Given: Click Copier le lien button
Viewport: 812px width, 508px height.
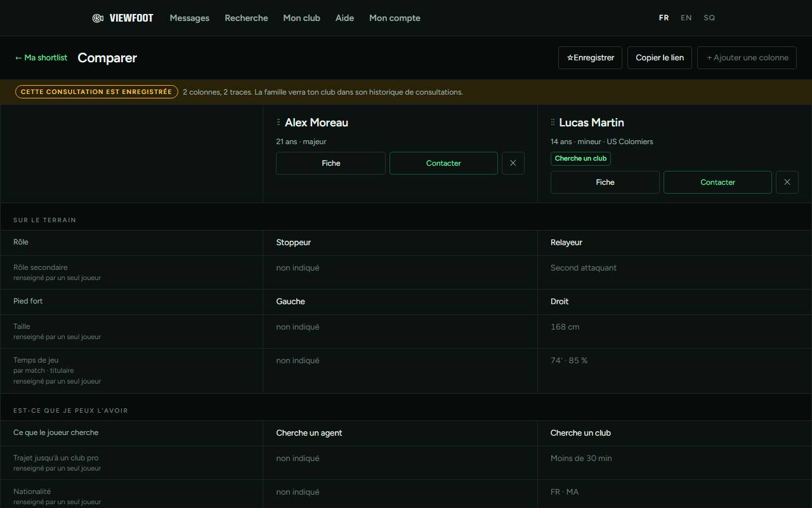Looking at the screenshot, I should [x=660, y=58].
